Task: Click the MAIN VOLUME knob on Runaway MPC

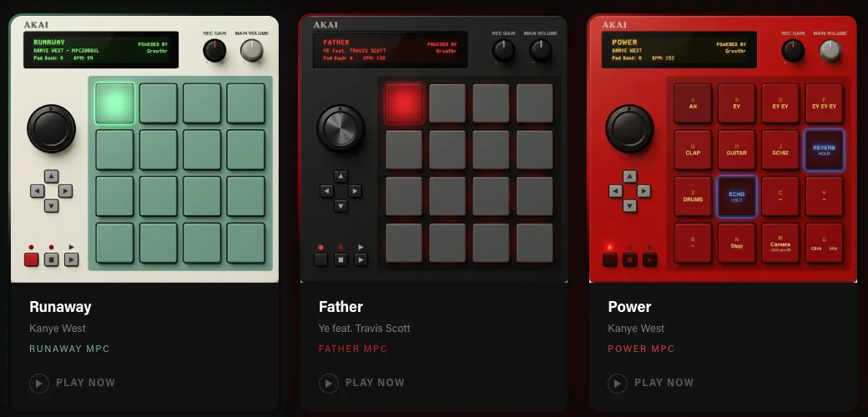Action: point(252,50)
